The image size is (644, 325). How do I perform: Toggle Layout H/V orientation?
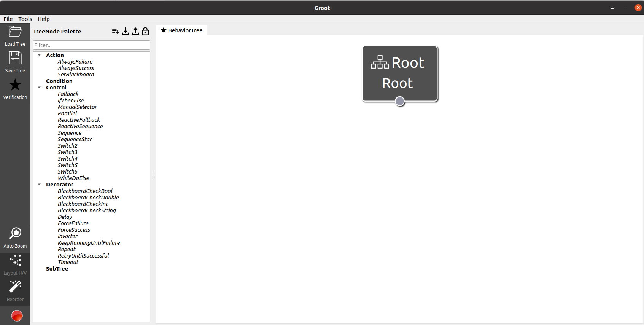tap(15, 261)
